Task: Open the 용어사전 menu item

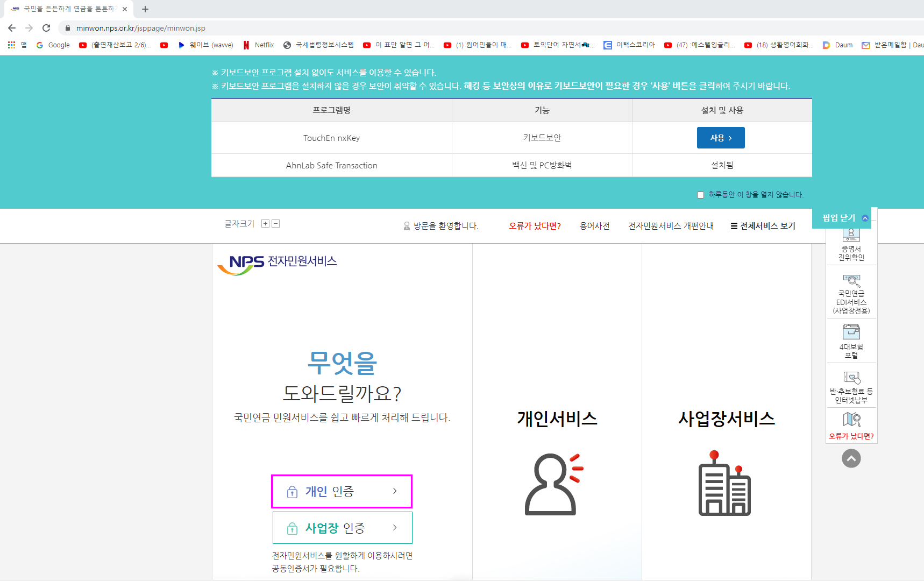Action: [594, 226]
